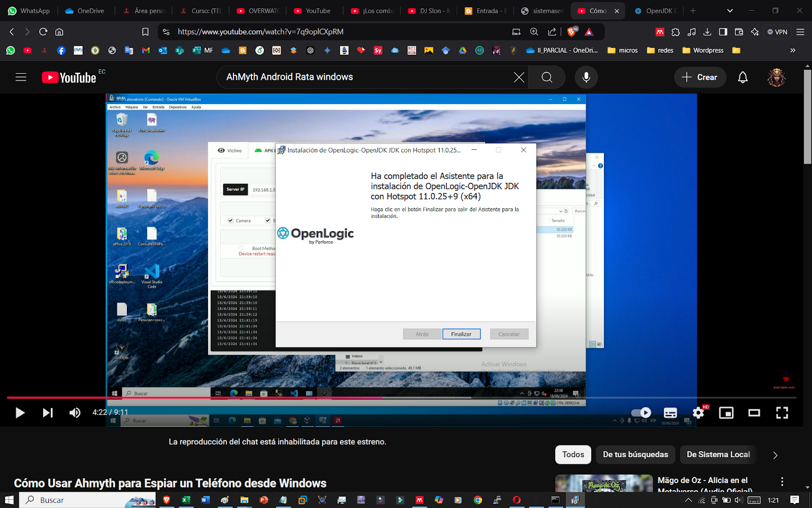
Task: Open video settings gear
Action: coord(698,412)
